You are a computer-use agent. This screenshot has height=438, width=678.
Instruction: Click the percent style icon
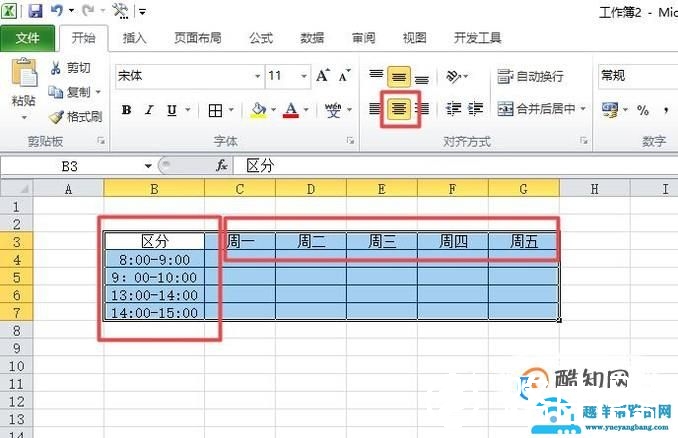tap(643, 110)
